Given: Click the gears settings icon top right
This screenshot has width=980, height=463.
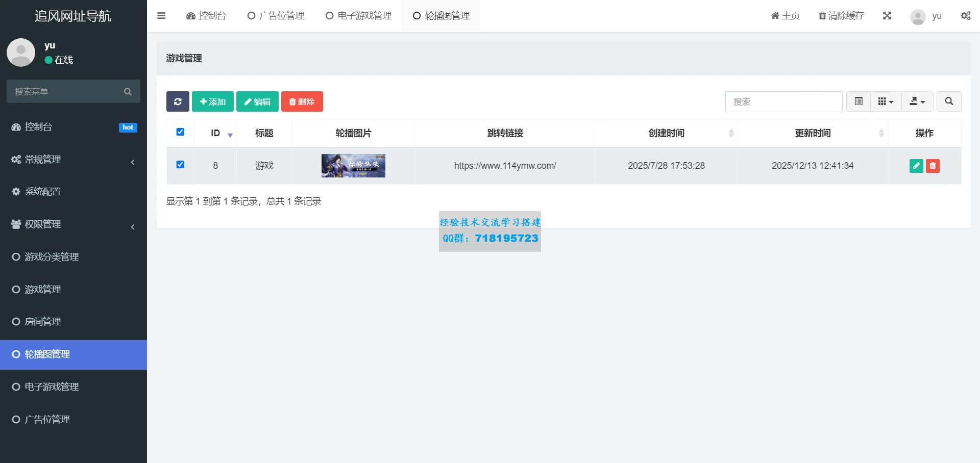Looking at the screenshot, I should tap(966, 16).
